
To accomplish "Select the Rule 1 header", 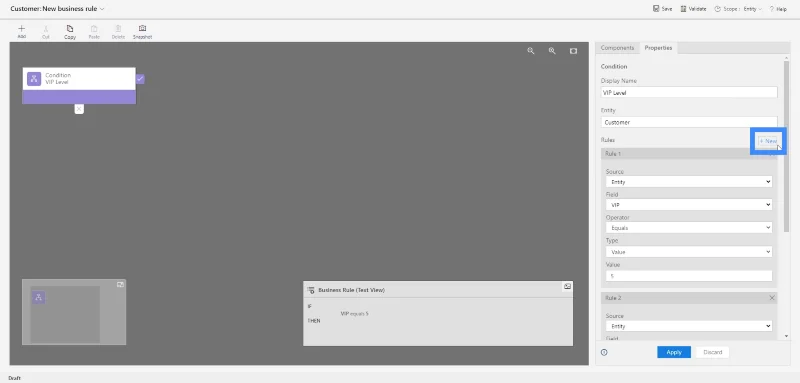I will (689, 154).
